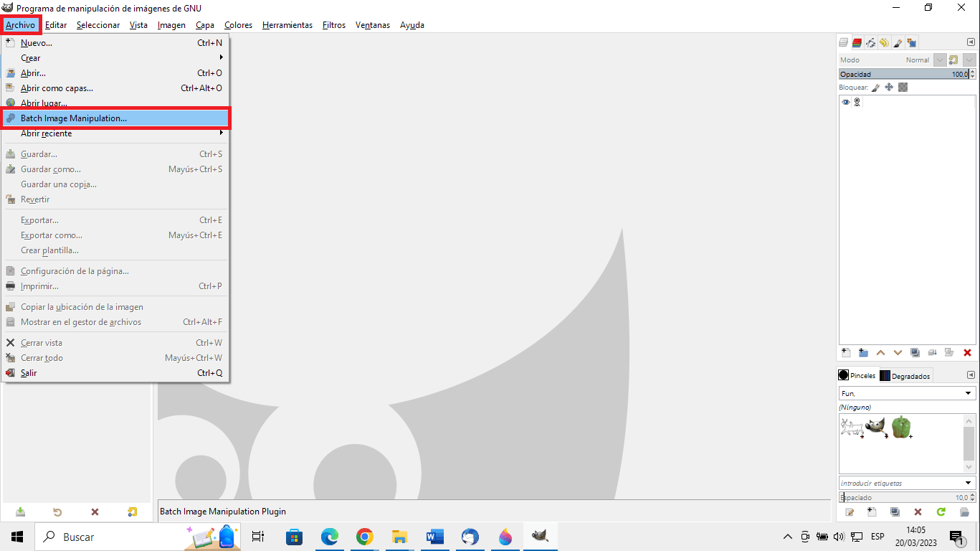
Task: Click the merge down layer icon
Action: (932, 352)
